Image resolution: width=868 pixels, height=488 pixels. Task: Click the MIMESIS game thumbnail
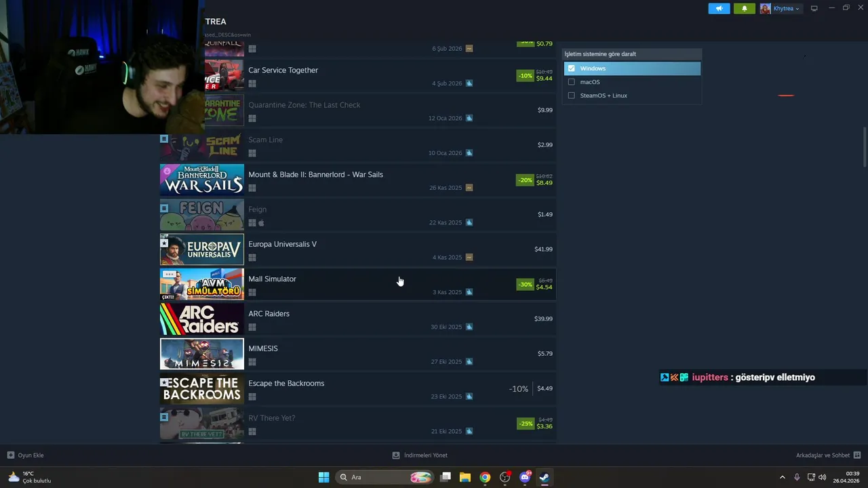tap(201, 354)
